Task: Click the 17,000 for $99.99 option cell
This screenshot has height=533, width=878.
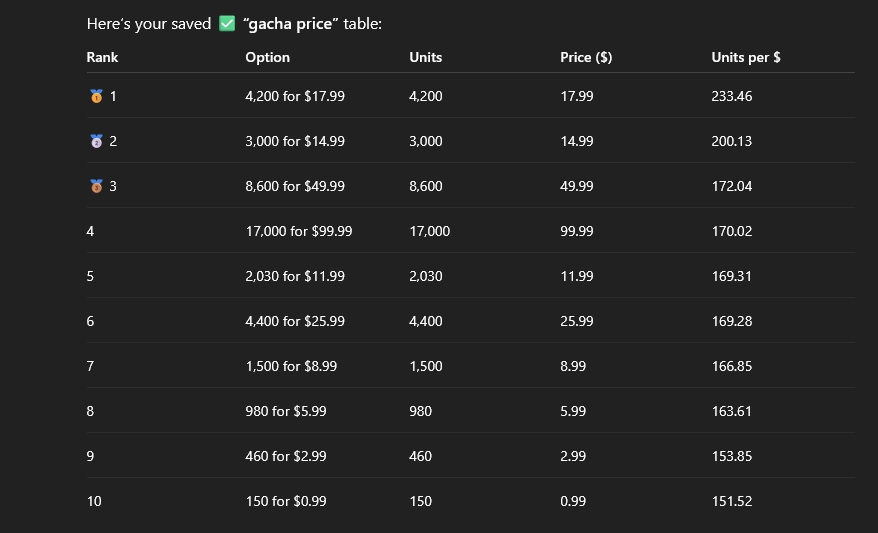Action: (x=298, y=231)
